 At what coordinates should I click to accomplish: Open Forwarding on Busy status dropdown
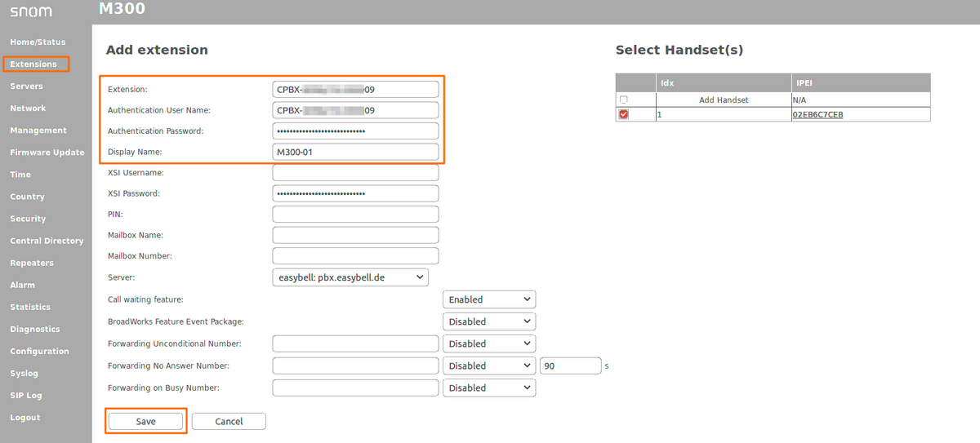[488, 388]
